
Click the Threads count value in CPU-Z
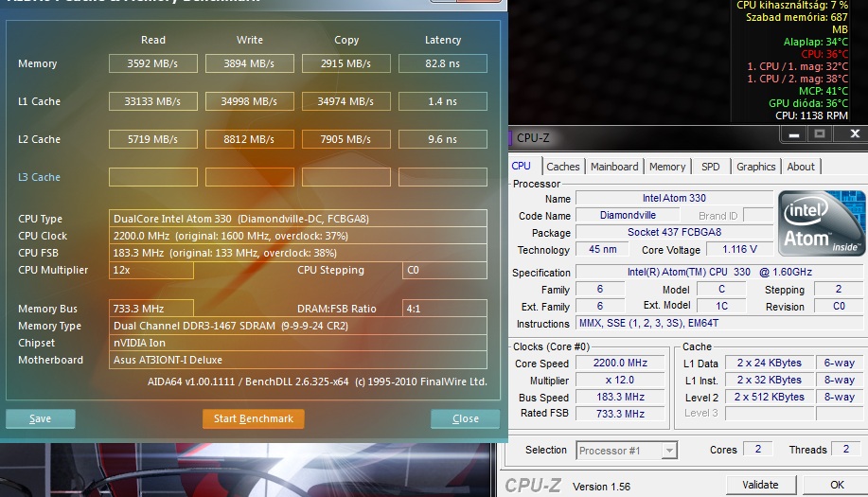[x=846, y=449]
